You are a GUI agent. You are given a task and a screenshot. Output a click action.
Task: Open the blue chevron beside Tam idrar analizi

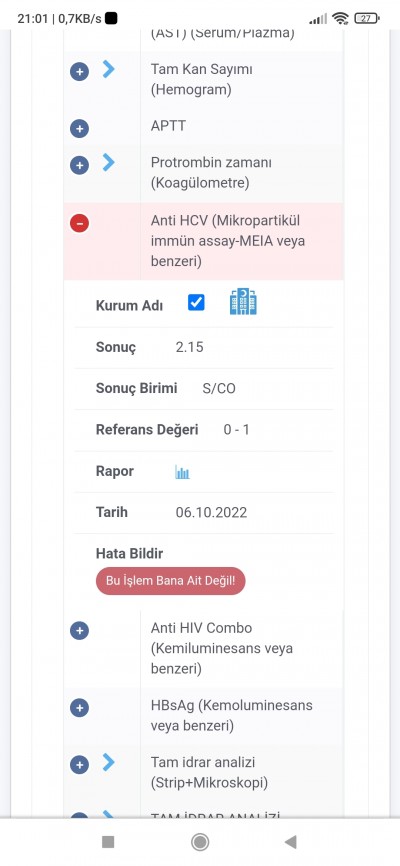(109, 763)
